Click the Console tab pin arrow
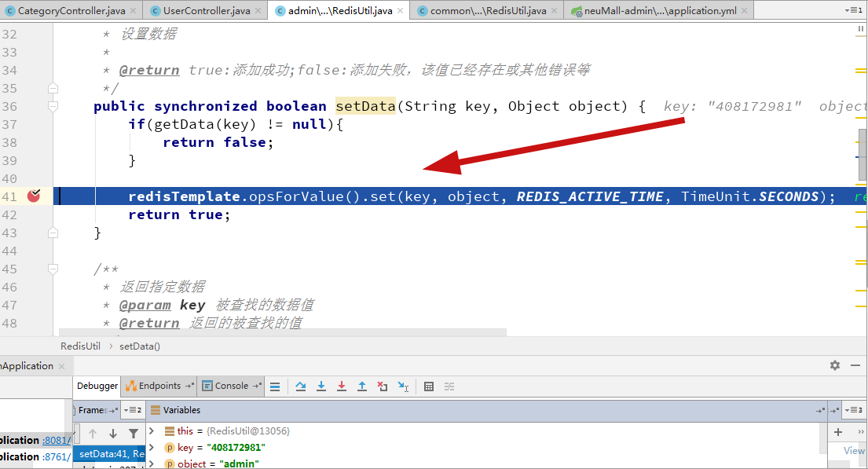 click(257, 386)
